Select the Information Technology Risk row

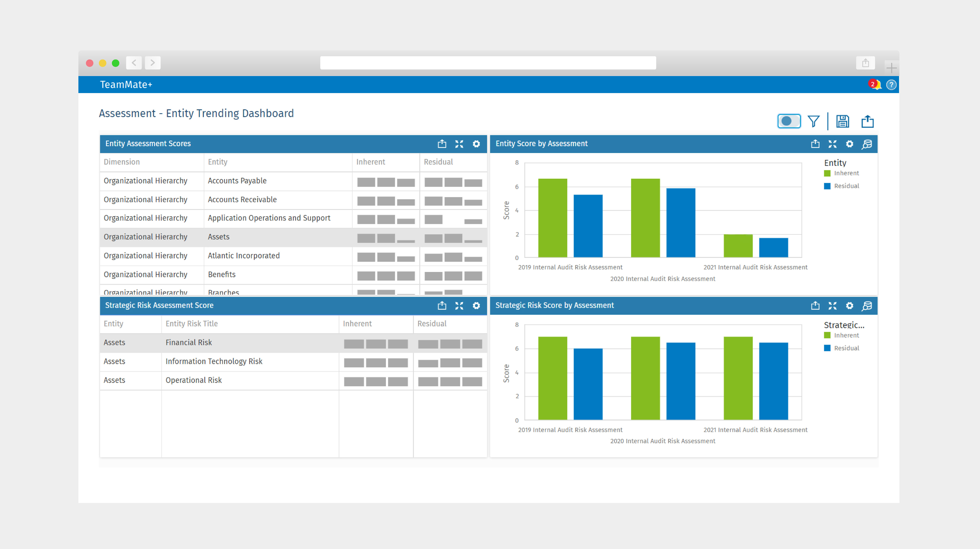point(214,361)
